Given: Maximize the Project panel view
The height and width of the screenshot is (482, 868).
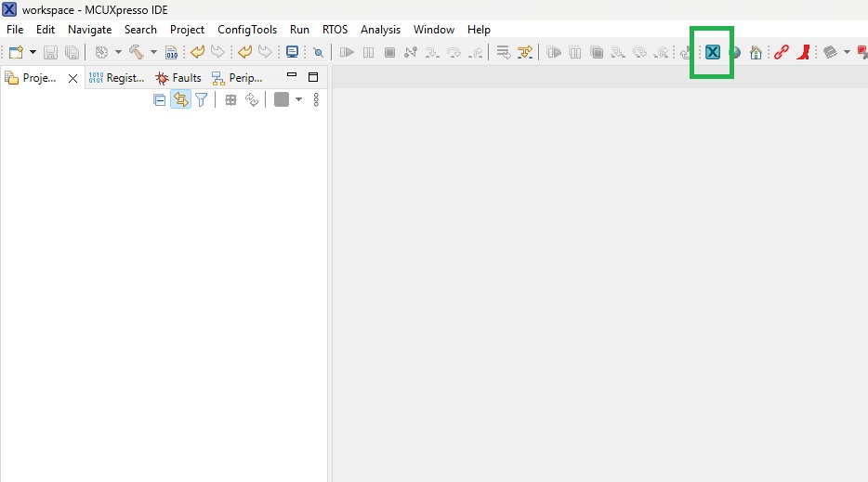Looking at the screenshot, I should [x=313, y=77].
